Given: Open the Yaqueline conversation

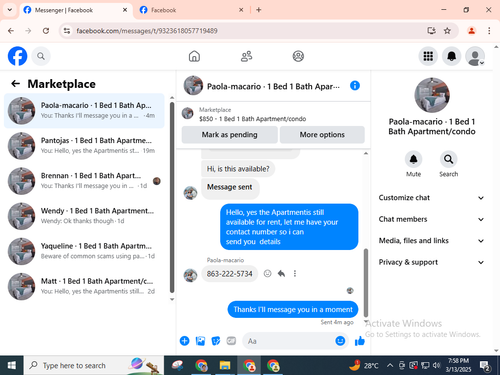Looking at the screenshot, I should 84,251.
